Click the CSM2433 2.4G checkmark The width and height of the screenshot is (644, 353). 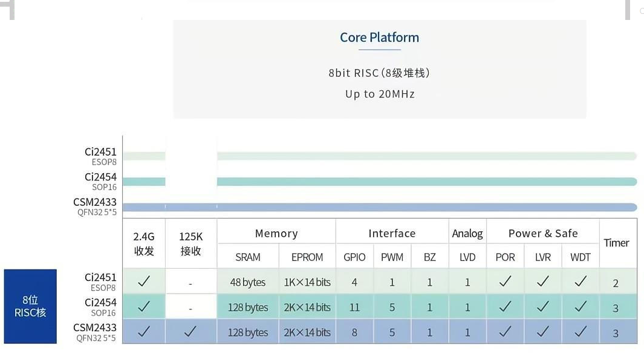coord(144,332)
